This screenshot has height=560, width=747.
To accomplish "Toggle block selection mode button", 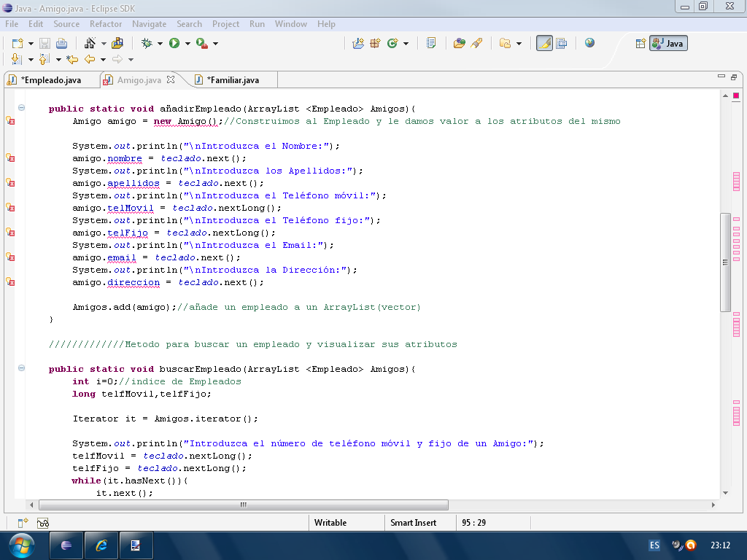I will (x=562, y=43).
